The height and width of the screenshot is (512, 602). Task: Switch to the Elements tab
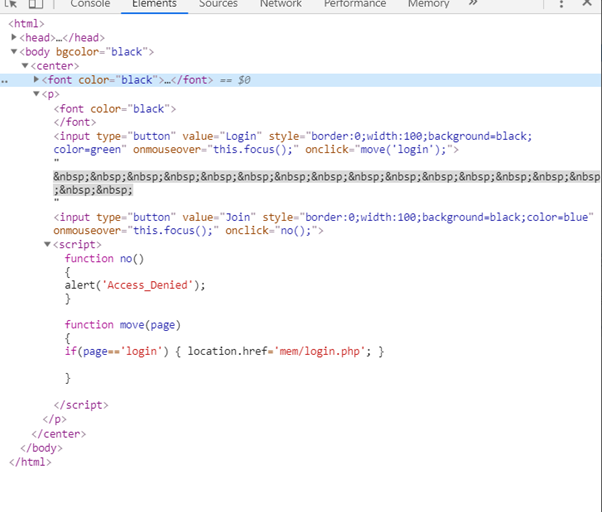(154, 4)
